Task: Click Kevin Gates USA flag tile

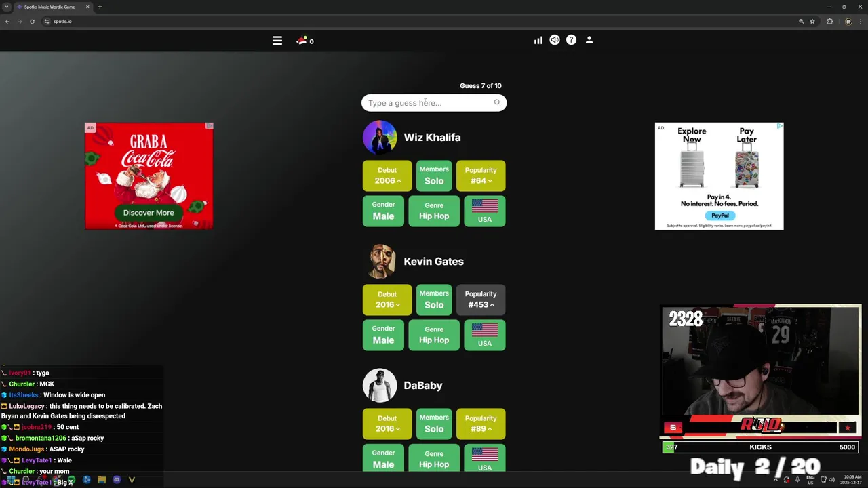Action: (x=485, y=335)
